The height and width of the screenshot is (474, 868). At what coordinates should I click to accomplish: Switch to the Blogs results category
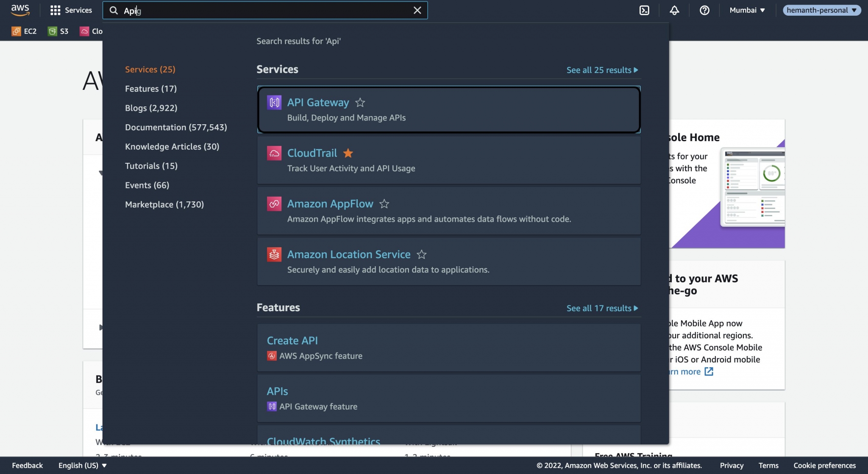click(x=151, y=108)
